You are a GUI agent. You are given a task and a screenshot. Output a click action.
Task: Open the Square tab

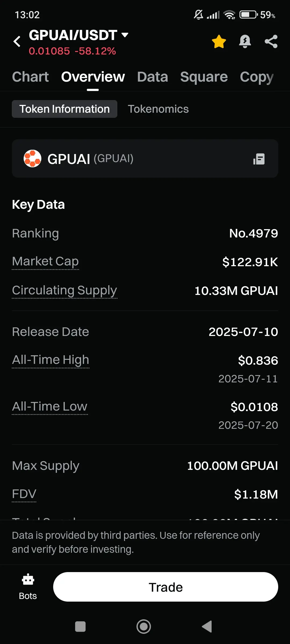pos(204,77)
